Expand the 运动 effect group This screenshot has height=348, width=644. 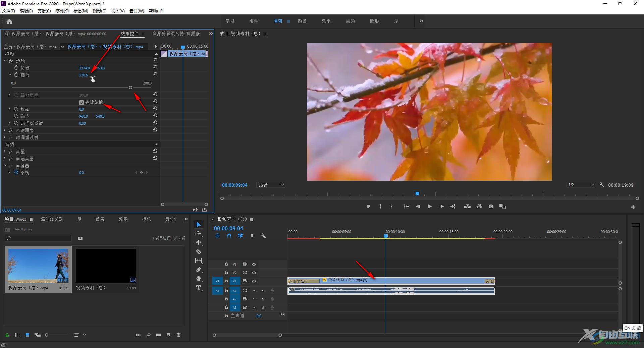pos(5,61)
